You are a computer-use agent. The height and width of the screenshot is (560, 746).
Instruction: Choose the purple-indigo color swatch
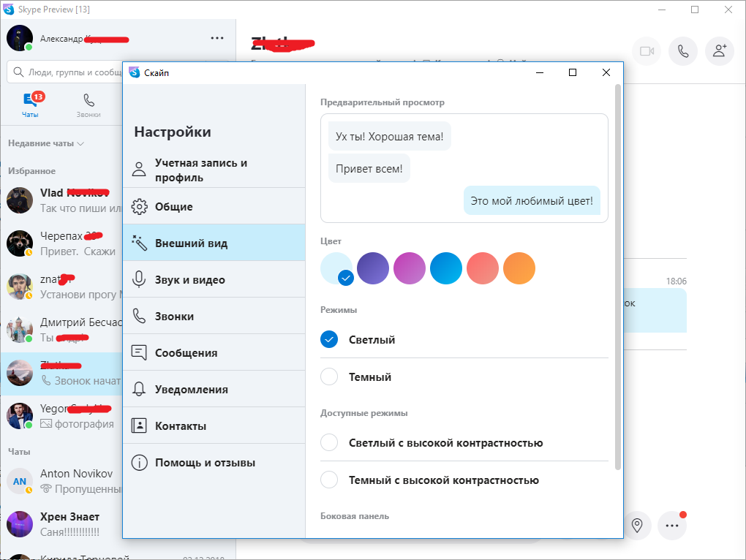[x=373, y=268]
